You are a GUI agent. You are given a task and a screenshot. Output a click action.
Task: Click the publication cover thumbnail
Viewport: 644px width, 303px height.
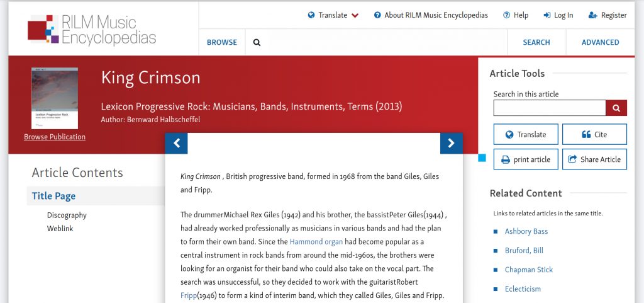click(55, 98)
